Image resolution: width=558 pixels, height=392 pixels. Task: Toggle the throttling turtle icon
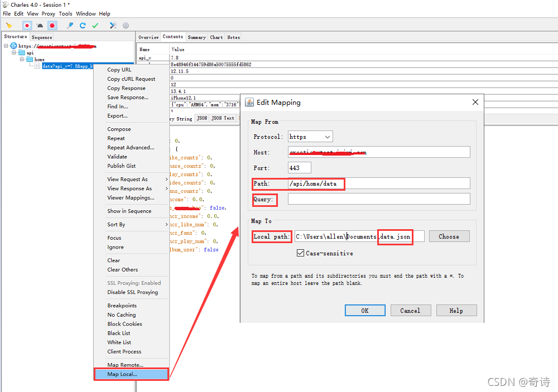(40, 26)
